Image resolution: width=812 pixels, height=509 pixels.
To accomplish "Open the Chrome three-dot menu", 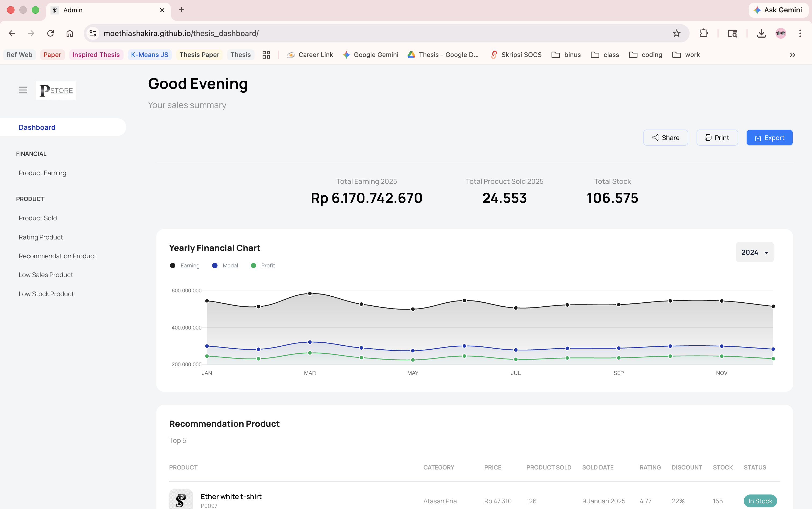I will pyautogui.click(x=800, y=33).
